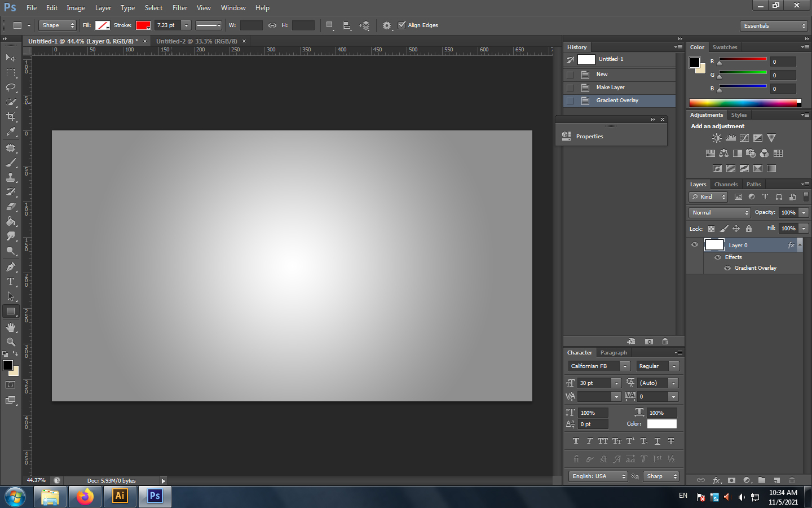The image size is (812, 508).
Task: Select the Hand tool
Action: click(11, 327)
